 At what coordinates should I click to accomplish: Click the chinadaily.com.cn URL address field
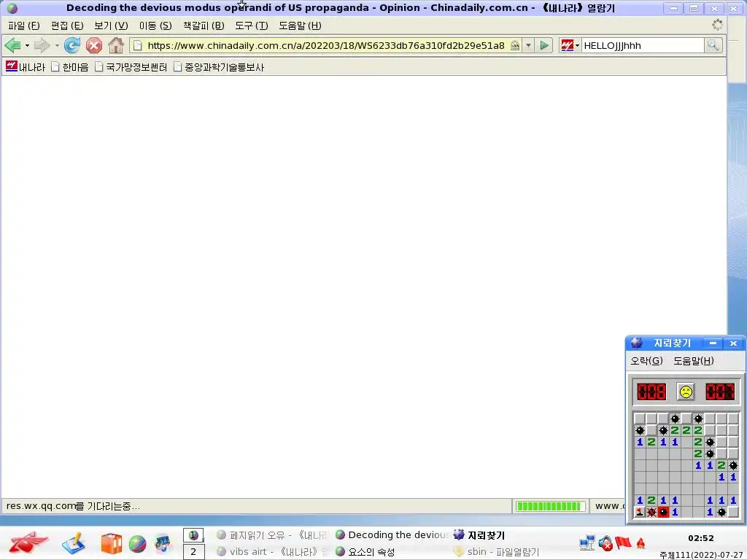(326, 46)
